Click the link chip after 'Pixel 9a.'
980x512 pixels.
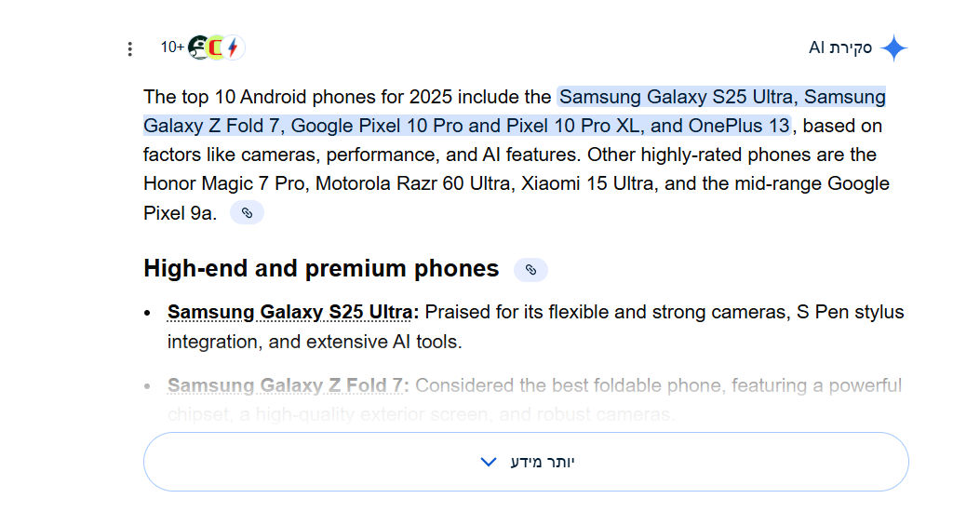(247, 213)
